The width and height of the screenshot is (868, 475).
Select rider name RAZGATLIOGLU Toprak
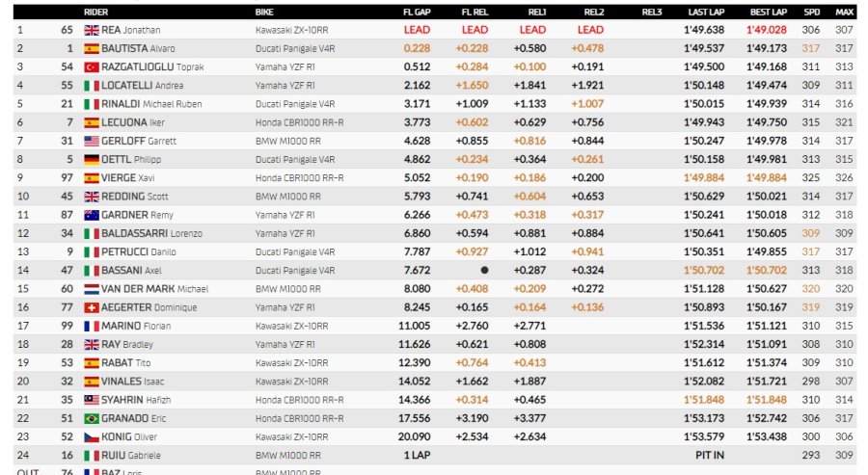coord(152,66)
